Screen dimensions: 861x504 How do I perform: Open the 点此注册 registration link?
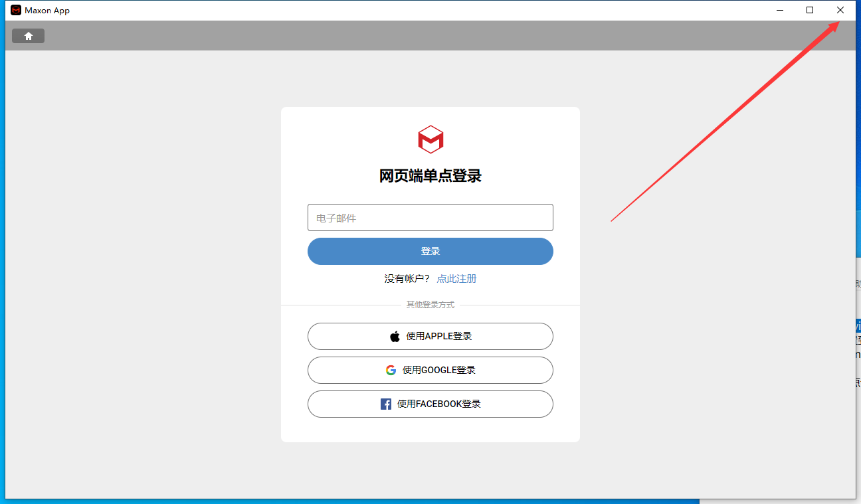click(x=456, y=279)
